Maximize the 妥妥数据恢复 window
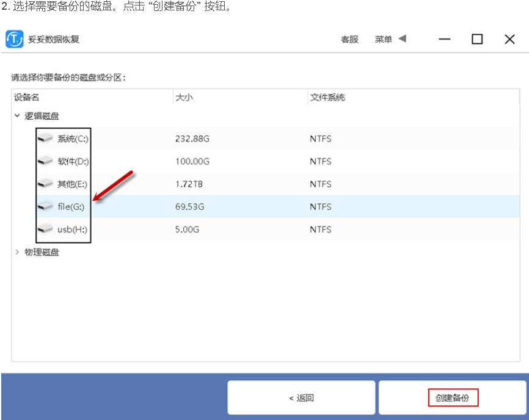The height and width of the screenshot is (420, 529). (477, 39)
